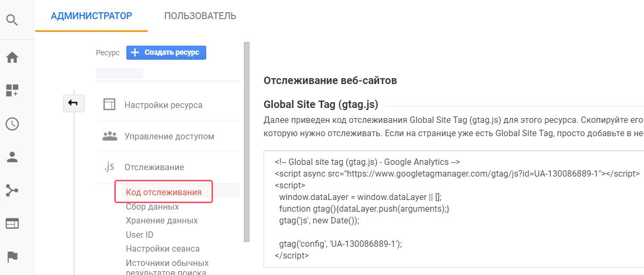Select Настройки сеанса menu item
This screenshot has height=275, width=644.
point(163,248)
